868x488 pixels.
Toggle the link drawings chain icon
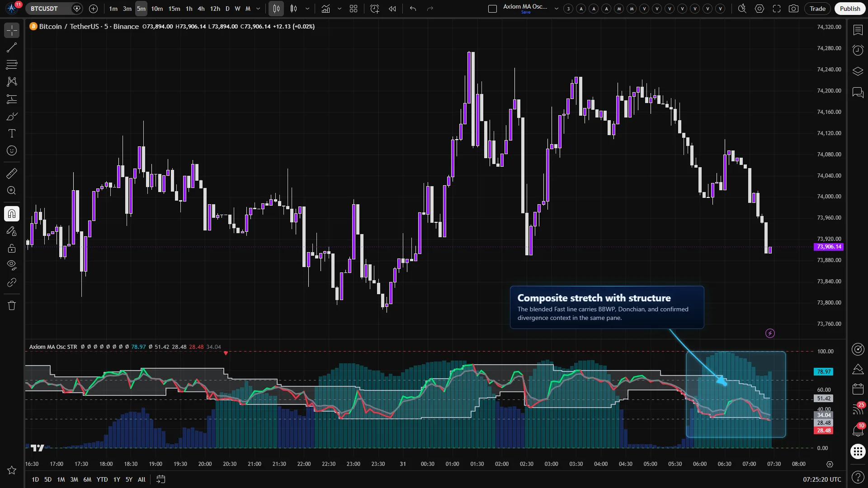[12, 282]
